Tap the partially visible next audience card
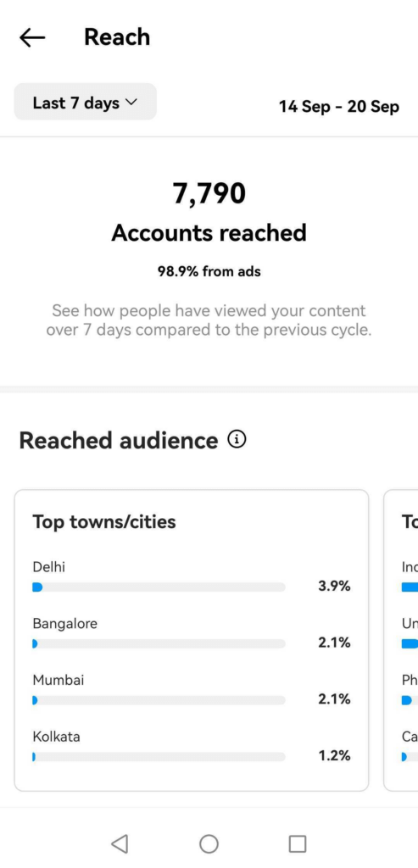Screen dimensions: 418x868 401,640
